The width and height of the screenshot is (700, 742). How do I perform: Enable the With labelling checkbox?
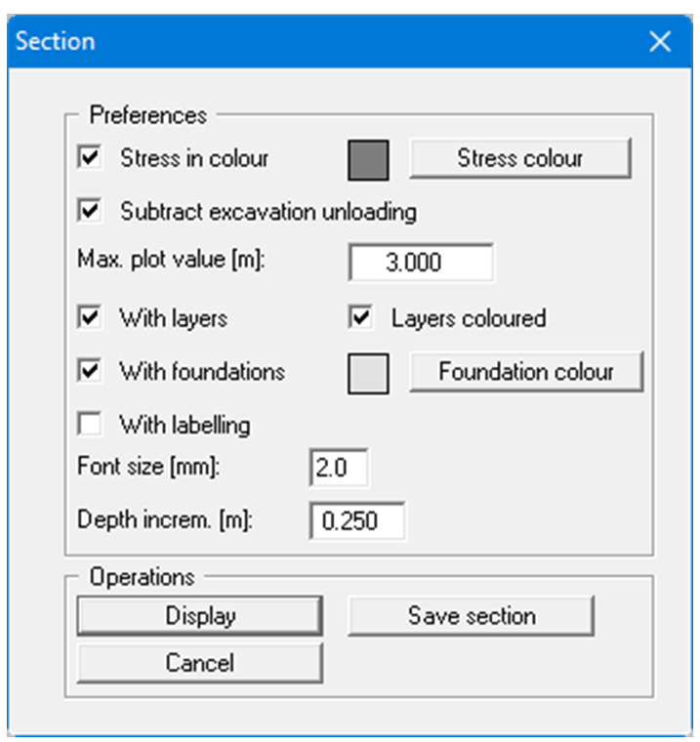91,425
